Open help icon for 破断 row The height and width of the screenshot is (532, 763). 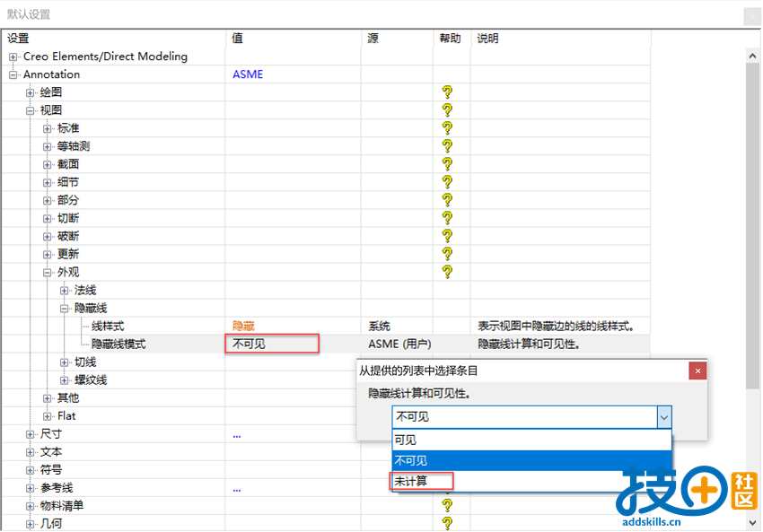(x=447, y=236)
